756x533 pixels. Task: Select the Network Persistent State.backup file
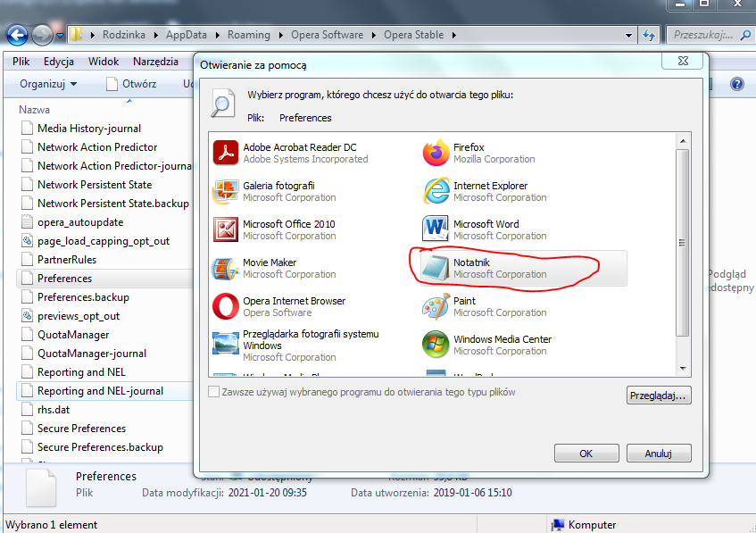tap(113, 204)
